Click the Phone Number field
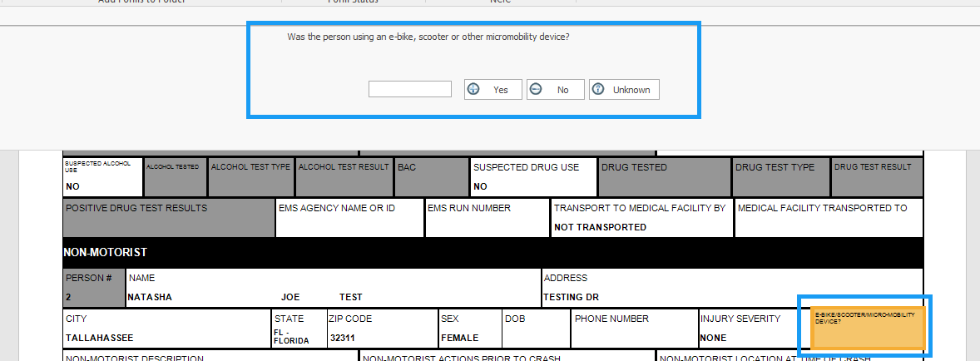 (634, 329)
